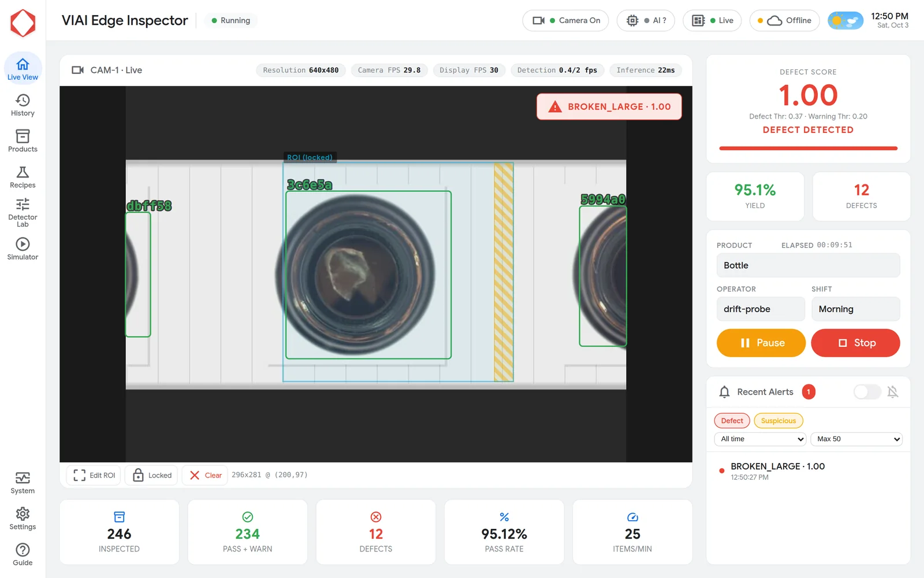Screen dimensions: 924x578
Task: Click the Live status chip
Action: [712, 20]
